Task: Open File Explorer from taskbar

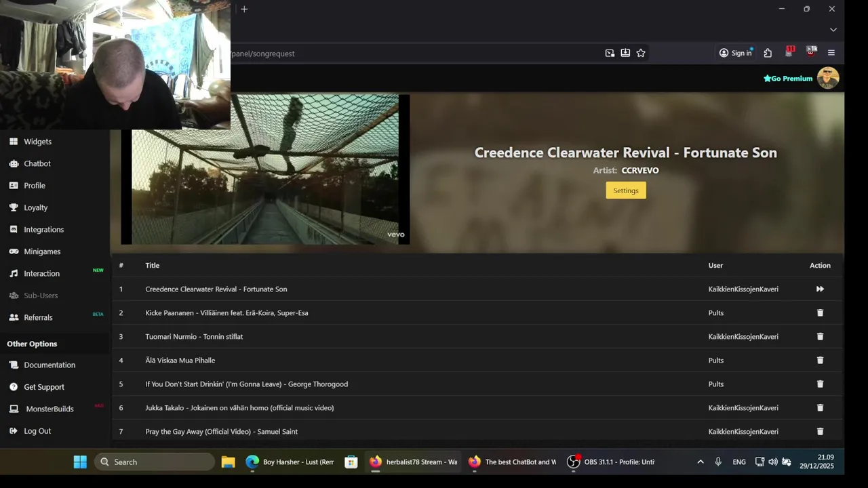Action: click(x=228, y=462)
